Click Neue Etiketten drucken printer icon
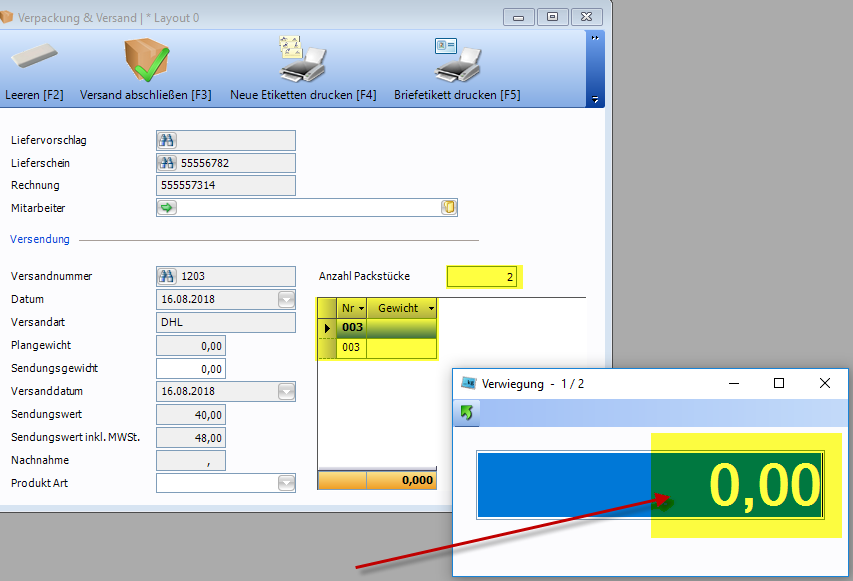 coord(302,60)
